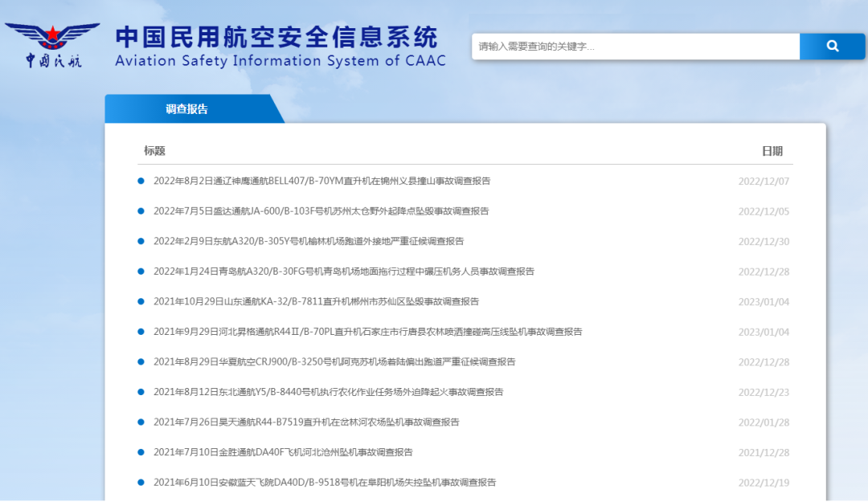Viewport: 868px width, 502px height.
Task: Click the bullet beside the JA-600 report
Action: point(141,211)
